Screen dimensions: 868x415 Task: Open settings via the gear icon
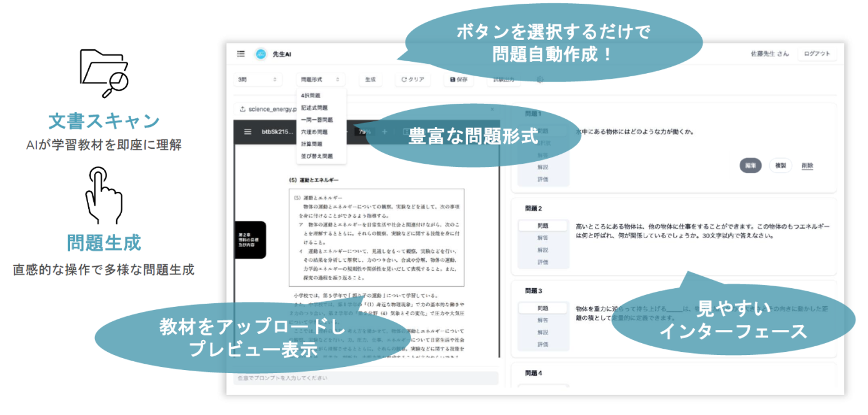tap(540, 79)
